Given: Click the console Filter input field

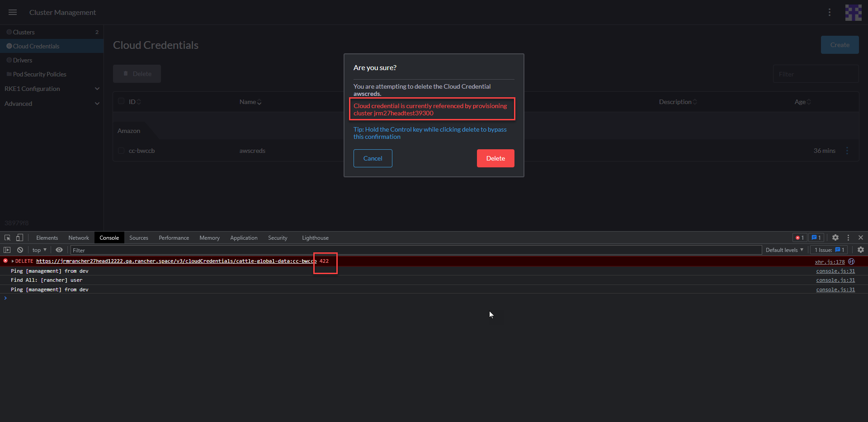Looking at the screenshot, I should 181,250.
